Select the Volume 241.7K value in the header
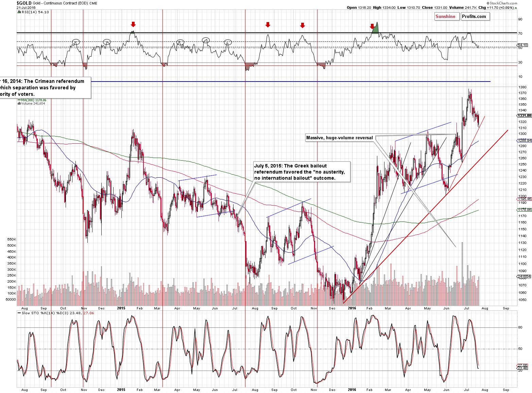The width and height of the screenshot is (532, 393). point(463,7)
